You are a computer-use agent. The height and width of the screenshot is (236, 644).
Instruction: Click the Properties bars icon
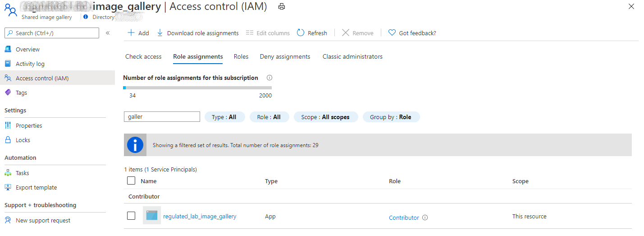click(8, 125)
